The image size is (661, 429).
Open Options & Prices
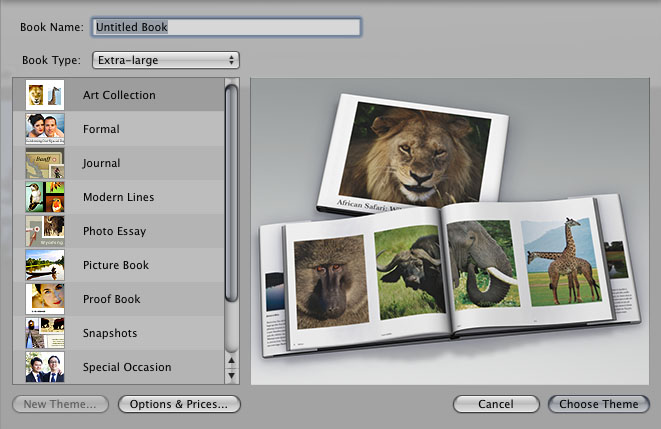(x=179, y=404)
